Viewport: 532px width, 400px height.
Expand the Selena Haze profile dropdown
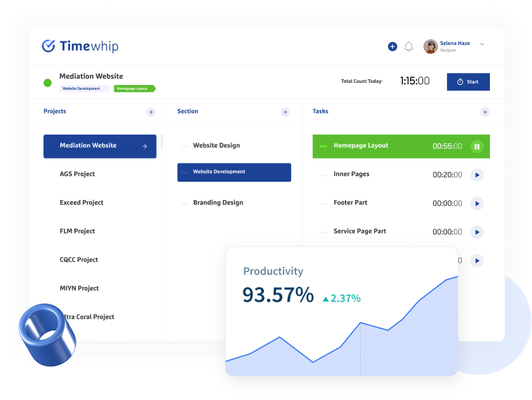pos(482,44)
